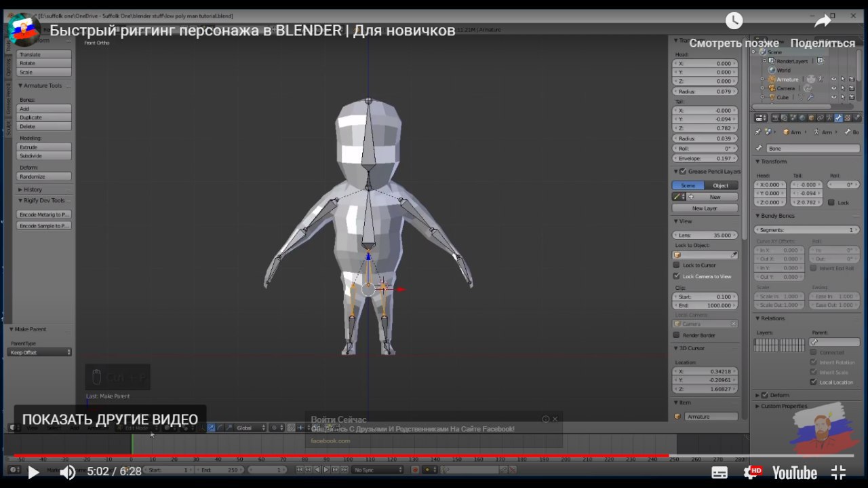Click the Extrude button under Modeling
868x488 pixels.
(44, 147)
